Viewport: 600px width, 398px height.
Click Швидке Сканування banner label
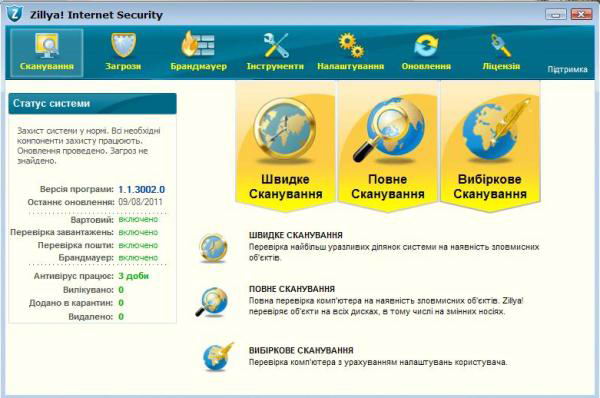[x=285, y=186]
